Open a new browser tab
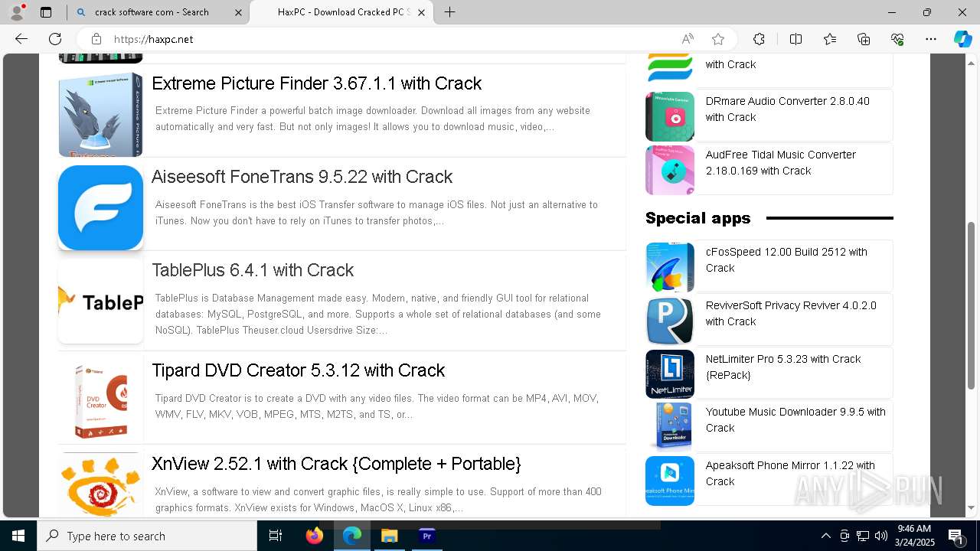This screenshot has width=980, height=551. (450, 12)
